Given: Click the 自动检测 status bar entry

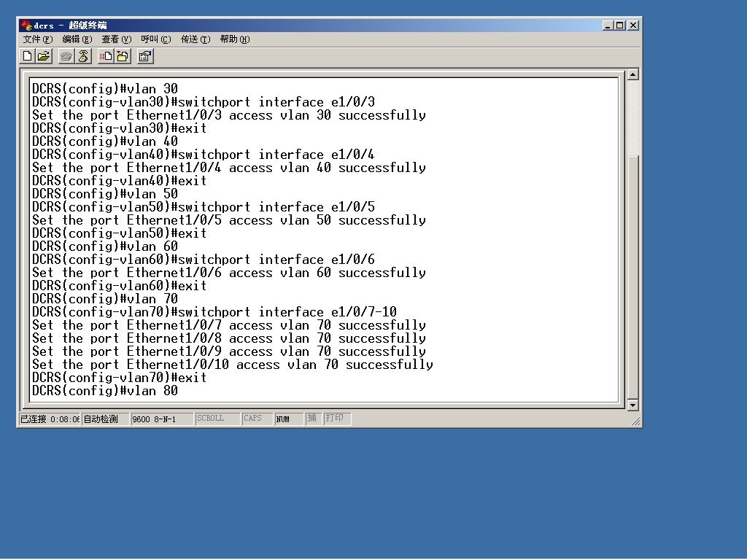Looking at the screenshot, I should click(x=105, y=419).
